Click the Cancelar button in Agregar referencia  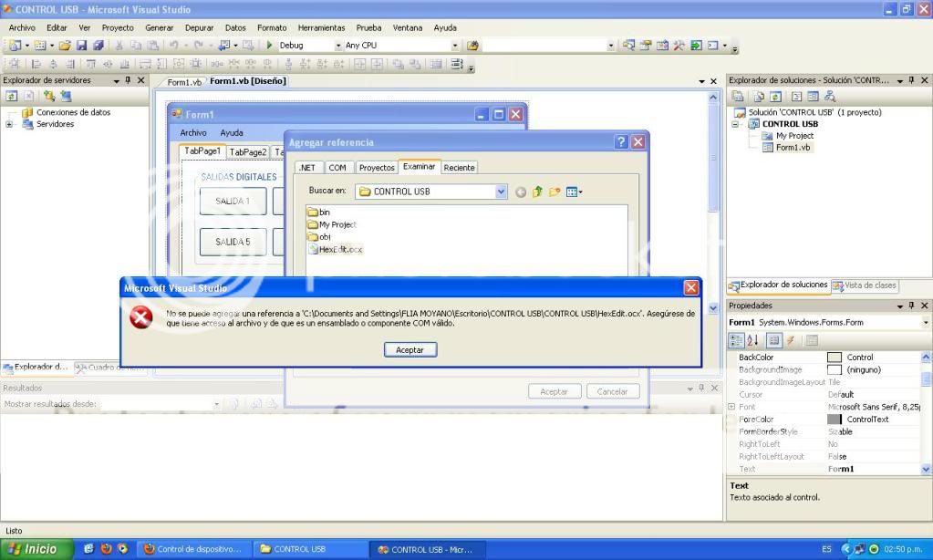coord(612,391)
